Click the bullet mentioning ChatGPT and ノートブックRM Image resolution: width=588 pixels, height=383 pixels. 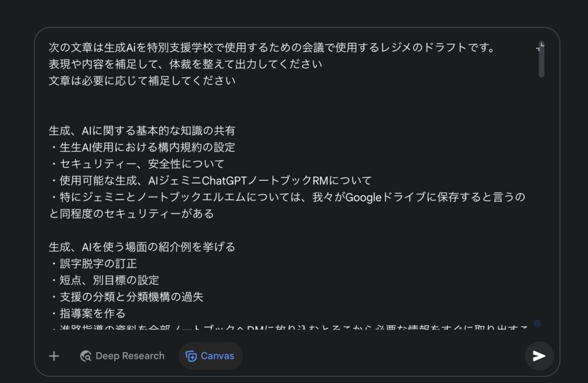click(x=210, y=180)
